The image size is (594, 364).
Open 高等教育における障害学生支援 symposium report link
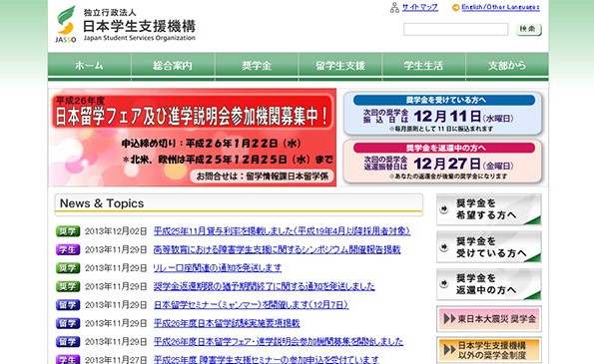(277, 249)
